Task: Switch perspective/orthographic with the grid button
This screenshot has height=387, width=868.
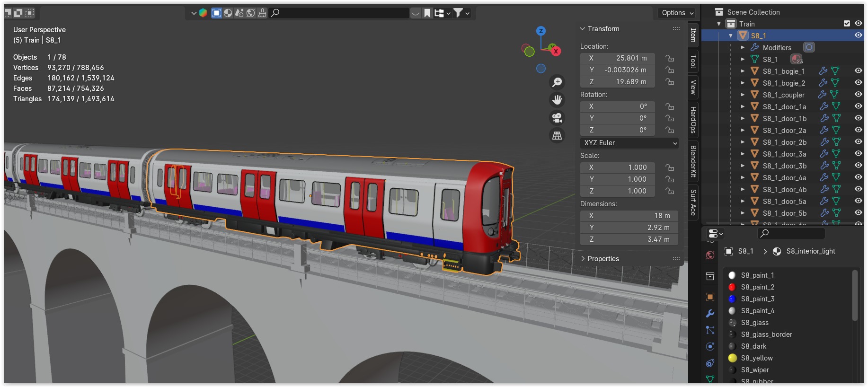Action: tap(558, 135)
